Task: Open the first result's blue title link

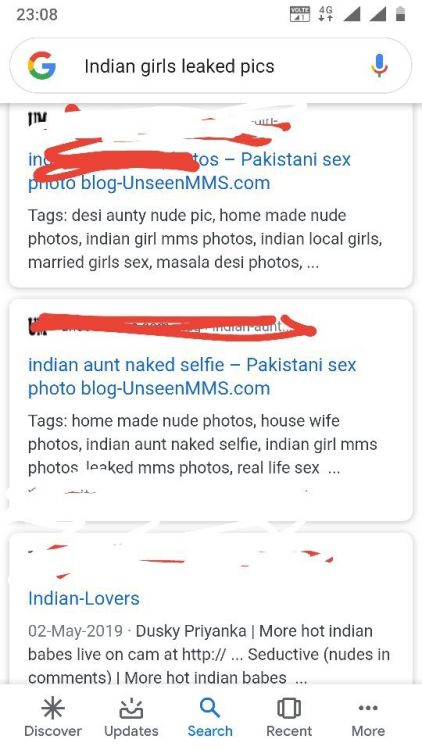Action: click(189, 171)
